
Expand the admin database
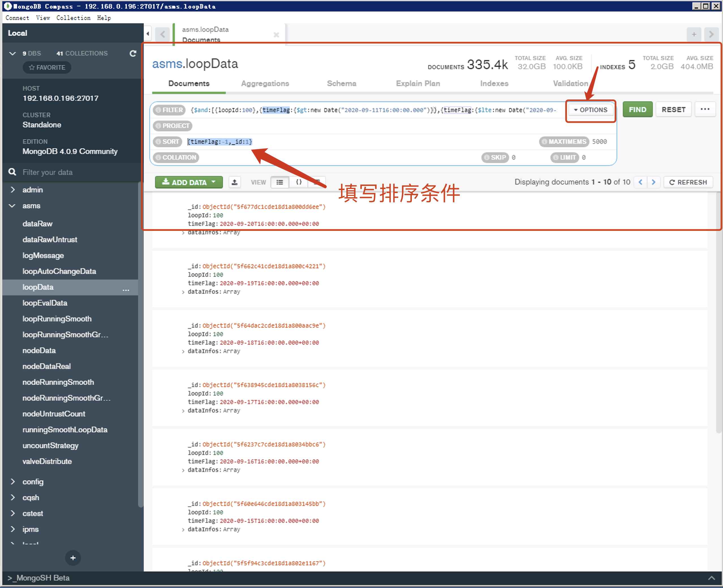[12, 190]
